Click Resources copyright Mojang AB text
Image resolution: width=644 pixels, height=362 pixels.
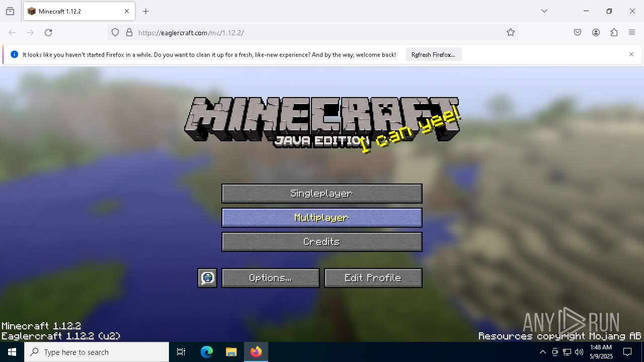click(x=559, y=336)
